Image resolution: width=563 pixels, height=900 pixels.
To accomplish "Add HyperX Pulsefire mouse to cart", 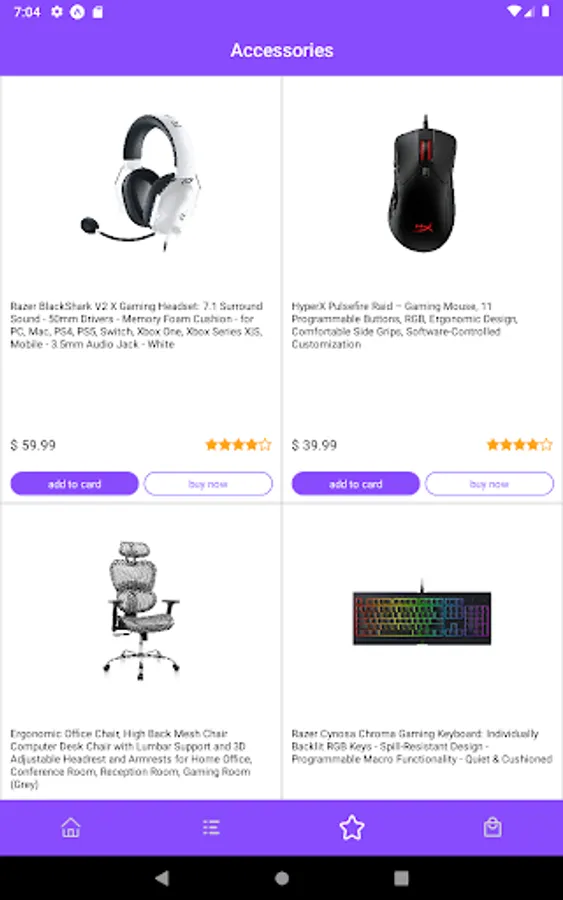I will [x=356, y=484].
